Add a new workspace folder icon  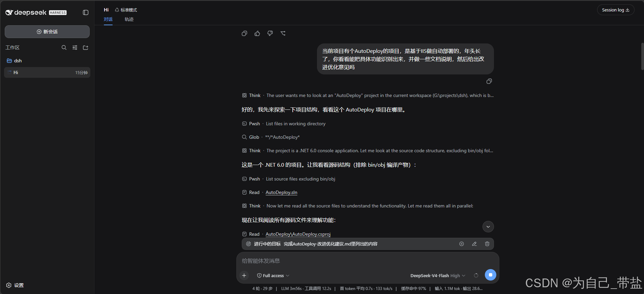click(86, 47)
